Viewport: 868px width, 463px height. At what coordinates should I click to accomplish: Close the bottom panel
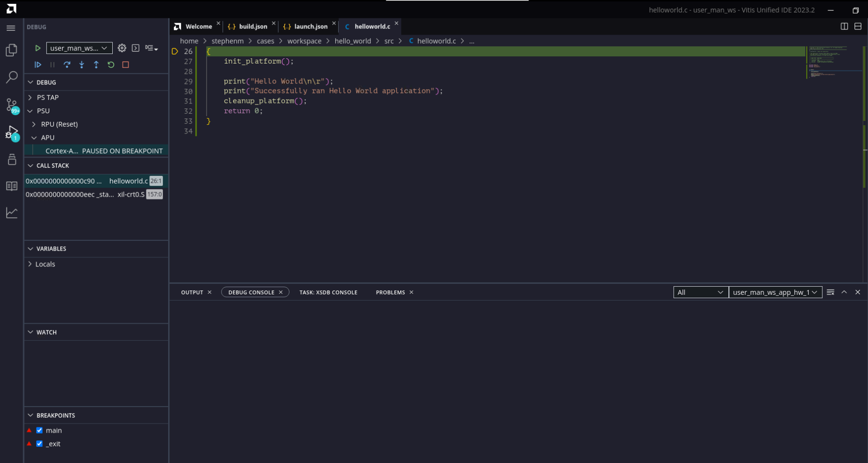tap(858, 292)
